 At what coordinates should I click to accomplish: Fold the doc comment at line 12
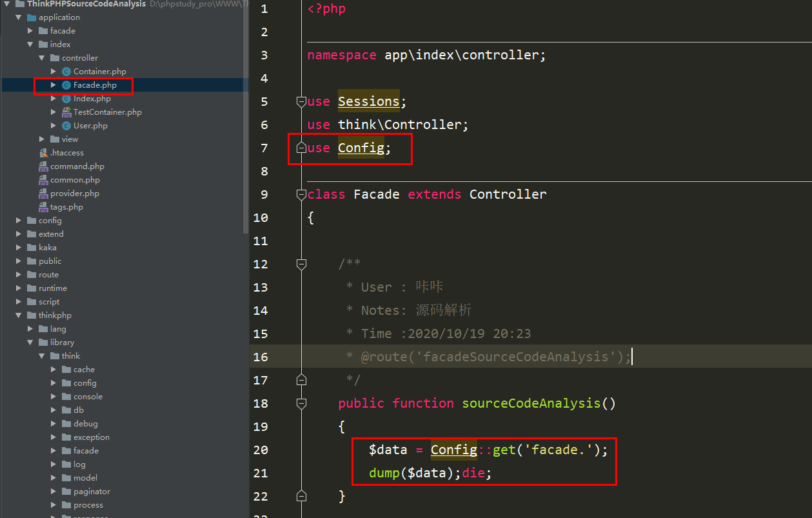[x=301, y=264]
